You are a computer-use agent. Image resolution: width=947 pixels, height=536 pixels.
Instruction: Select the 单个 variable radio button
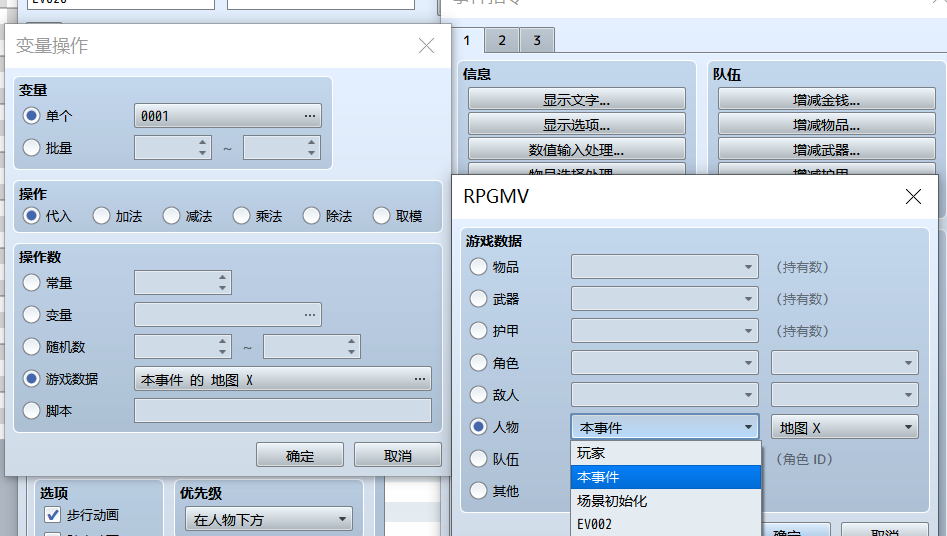pos(31,115)
